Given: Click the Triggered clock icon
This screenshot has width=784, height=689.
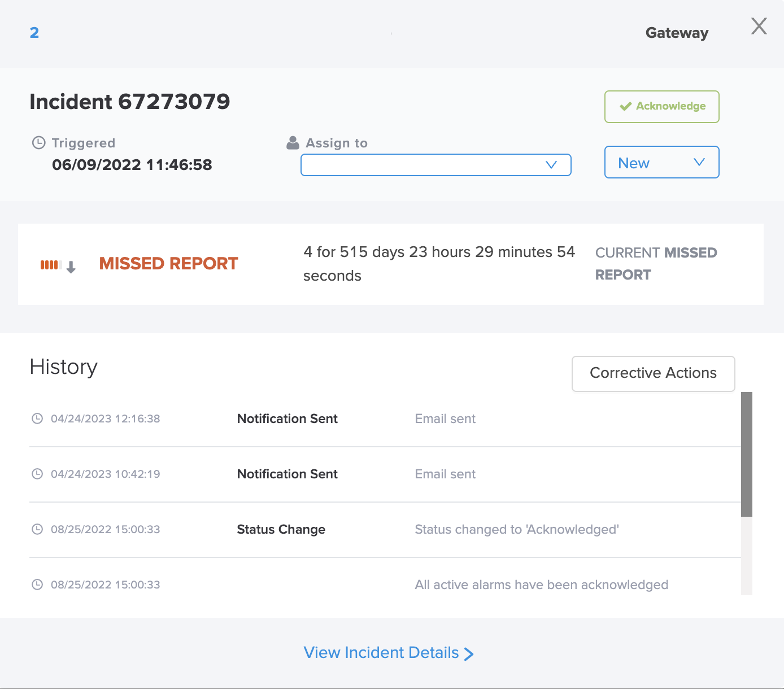Looking at the screenshot, I should click(x=38, y=143).
